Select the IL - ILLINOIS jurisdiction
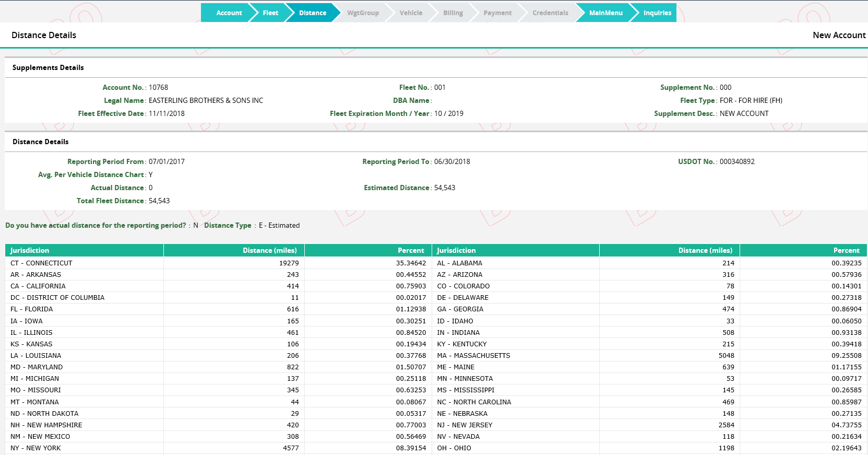Viewport: 868px width, 455px height. click(31, 332)
